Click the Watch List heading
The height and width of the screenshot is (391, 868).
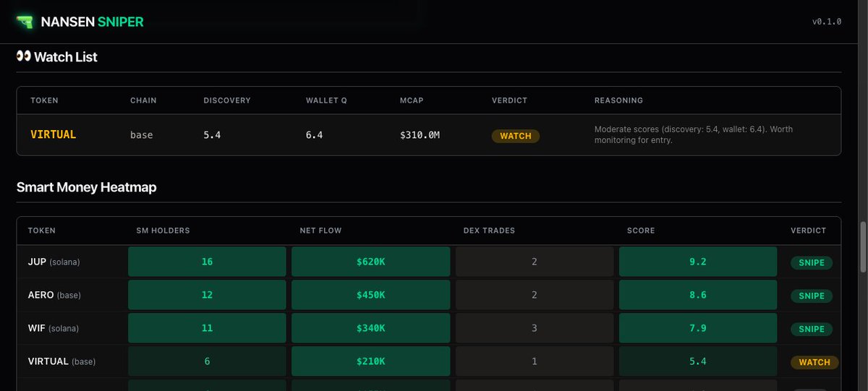66,56
